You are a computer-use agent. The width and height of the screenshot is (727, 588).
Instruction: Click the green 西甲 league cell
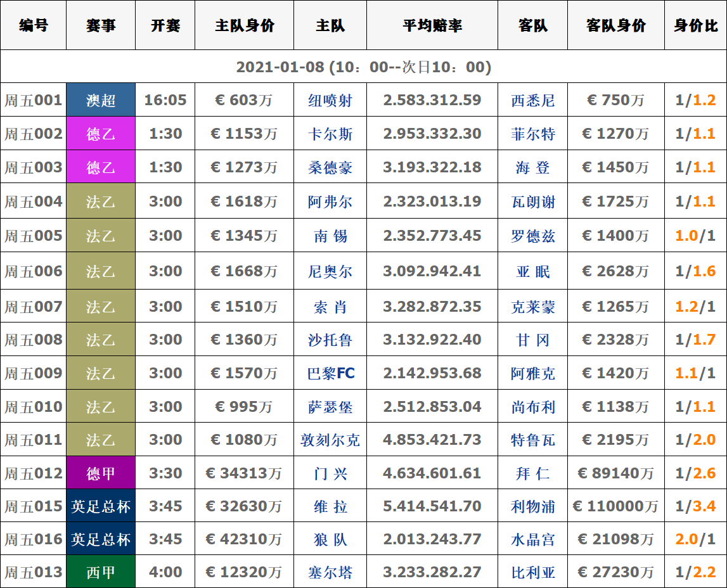(x=101, y=572)
